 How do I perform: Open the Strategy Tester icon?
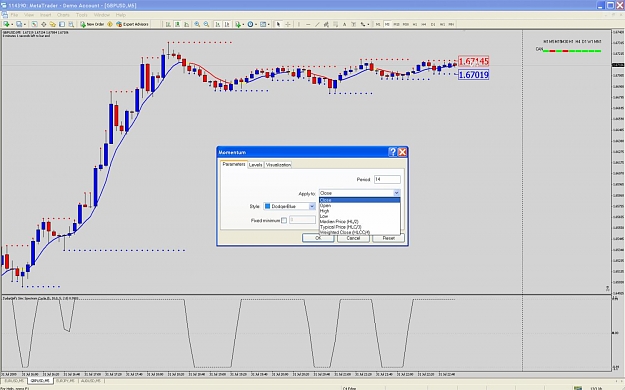pos(71,24)
